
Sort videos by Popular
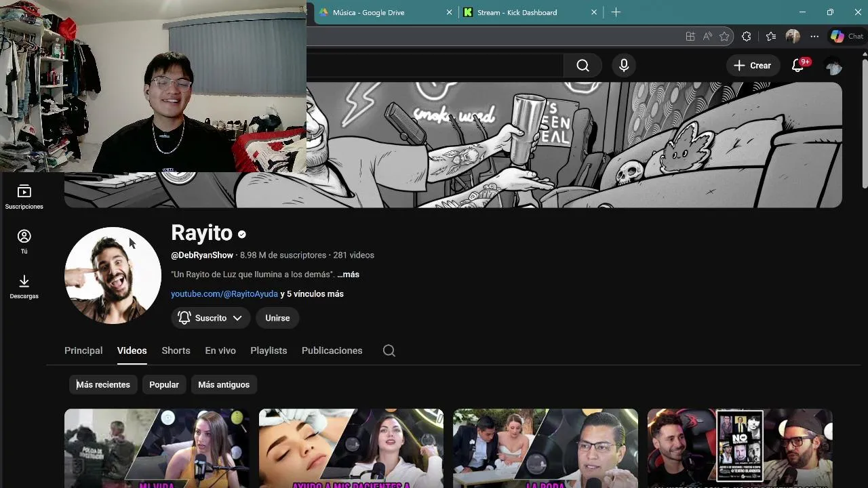(x=164, y=384)
